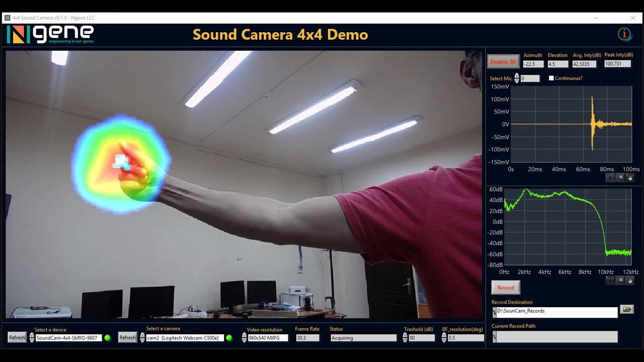Click the BF_resolution field showing 0.5
The width and height of the screenshot is (644, 362).
pyautogui.click(x=465, y=338)
